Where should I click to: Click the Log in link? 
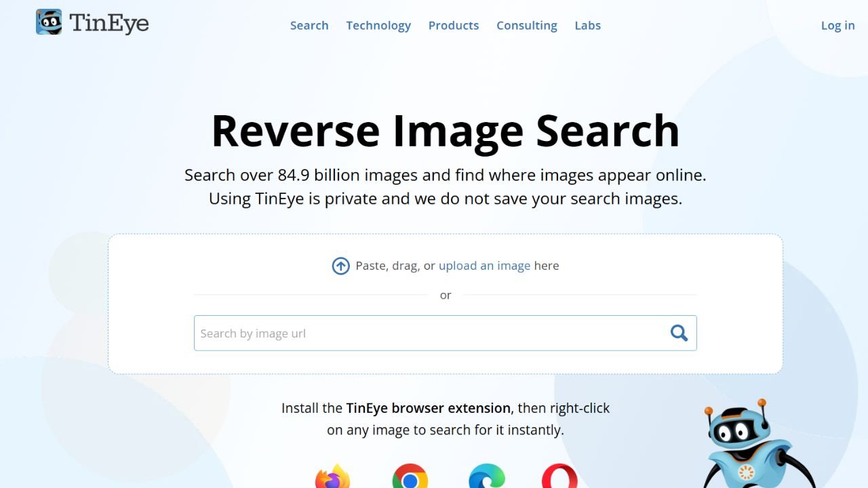[838, 26]
